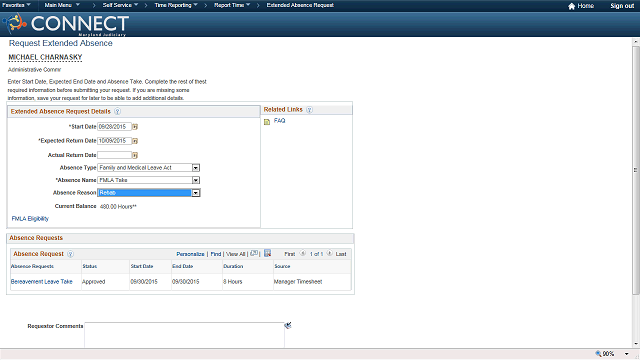Click into the Expected Return Date field
The image size is (640, 360).
[114, 141]
